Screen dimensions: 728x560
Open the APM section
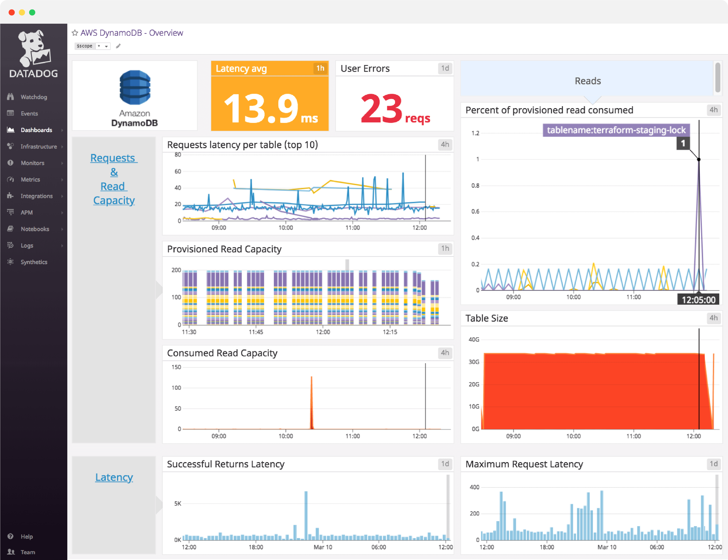[x=26, y=212]
